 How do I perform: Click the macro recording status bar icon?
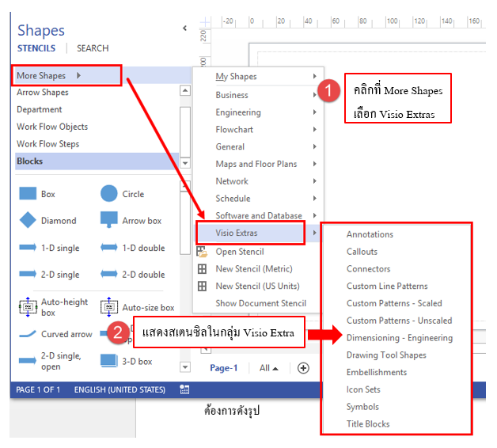click(x=184, y=389)
